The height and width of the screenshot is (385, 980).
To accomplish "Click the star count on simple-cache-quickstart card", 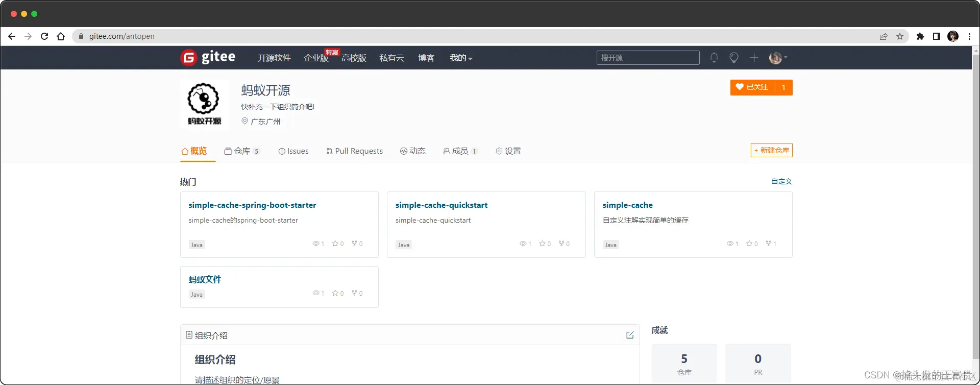I will point(545,244).
